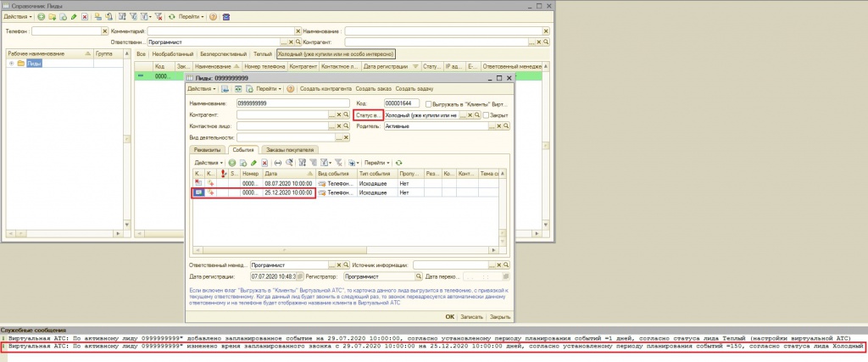
Task: Open search for top Контрагент filter
Action: click(x=546, y=42)
